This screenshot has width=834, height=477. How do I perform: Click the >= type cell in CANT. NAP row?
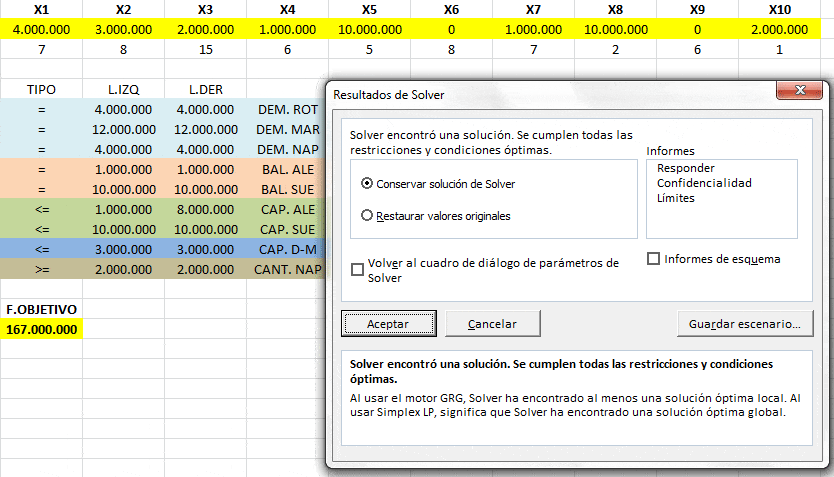point(41,270)
